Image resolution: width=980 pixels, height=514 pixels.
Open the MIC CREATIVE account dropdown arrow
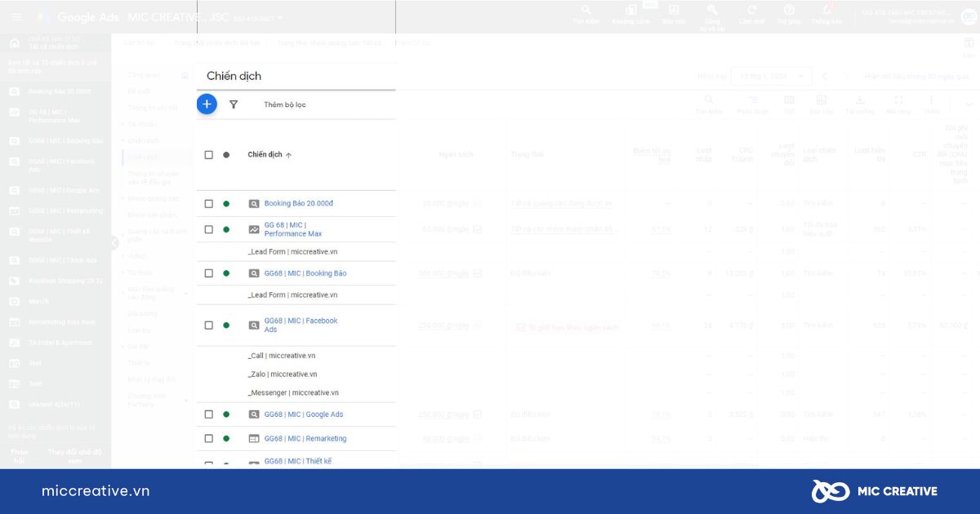pos(280,18)
